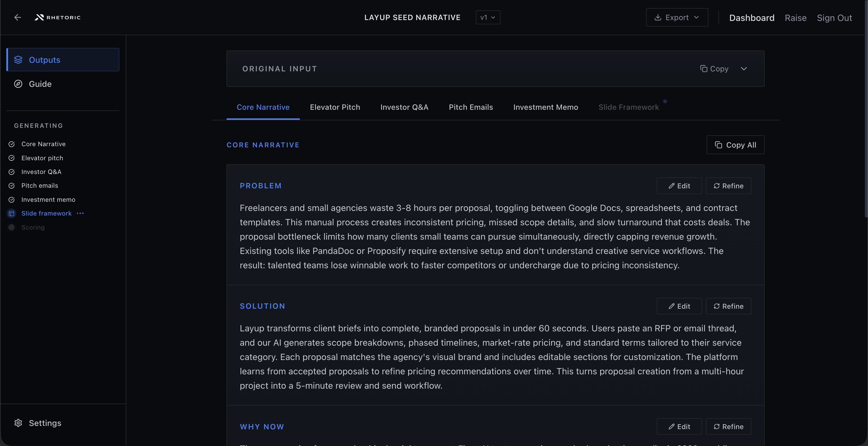Open the v1 version dropdown
Image resolution: width=868 pixels, height=446 pixels.
coord(488,17)
